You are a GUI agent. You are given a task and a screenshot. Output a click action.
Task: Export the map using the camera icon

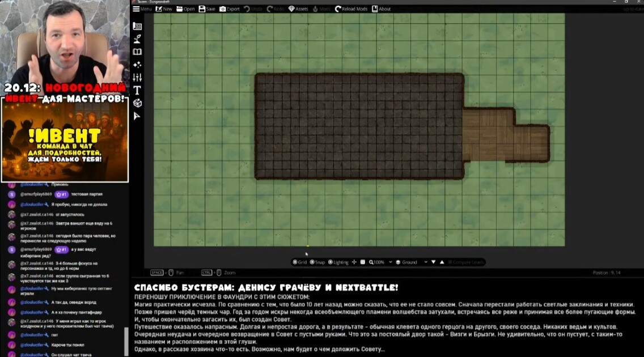click(230, 8)
